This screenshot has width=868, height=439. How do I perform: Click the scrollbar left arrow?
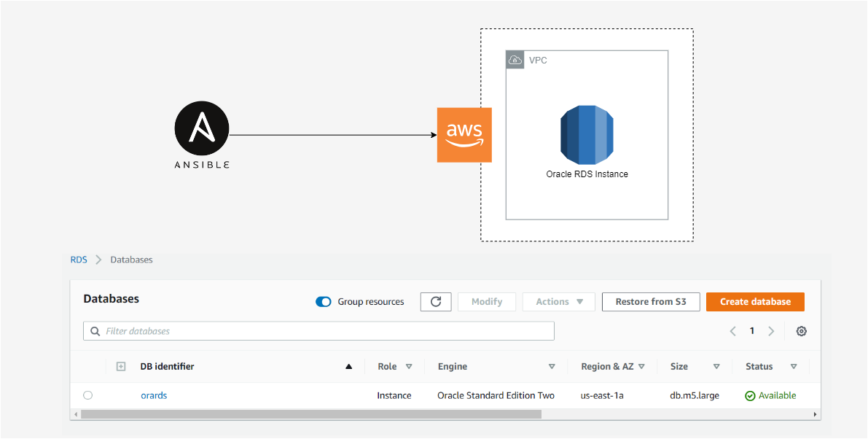pos(76,414)
